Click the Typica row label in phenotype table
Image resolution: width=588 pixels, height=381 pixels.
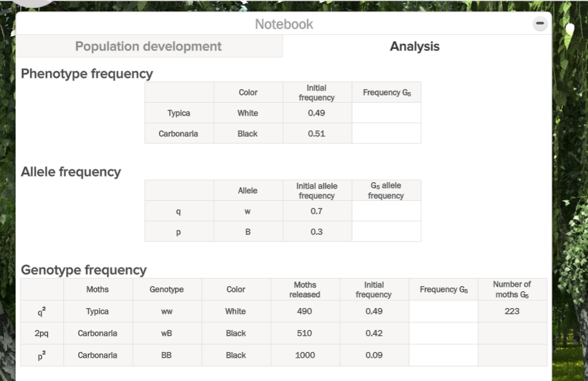[179, 113]
